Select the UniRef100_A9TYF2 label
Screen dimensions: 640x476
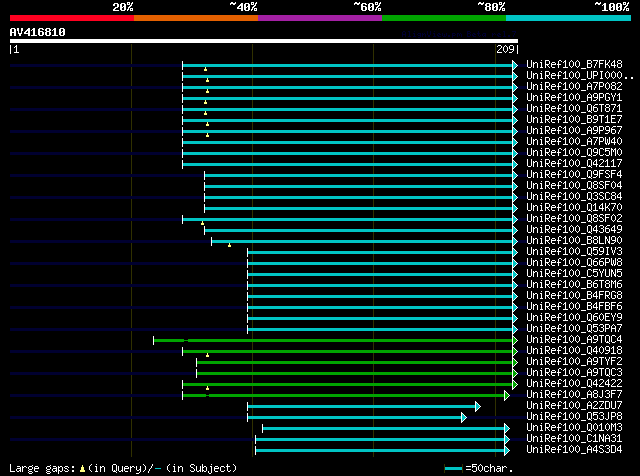pos(574,362)
